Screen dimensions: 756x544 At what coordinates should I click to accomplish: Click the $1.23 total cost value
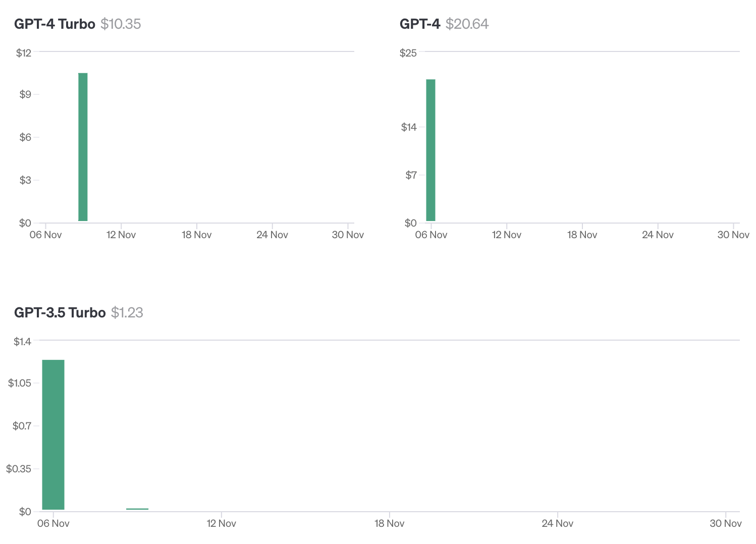pyautogui.click(x=127, y=312)
